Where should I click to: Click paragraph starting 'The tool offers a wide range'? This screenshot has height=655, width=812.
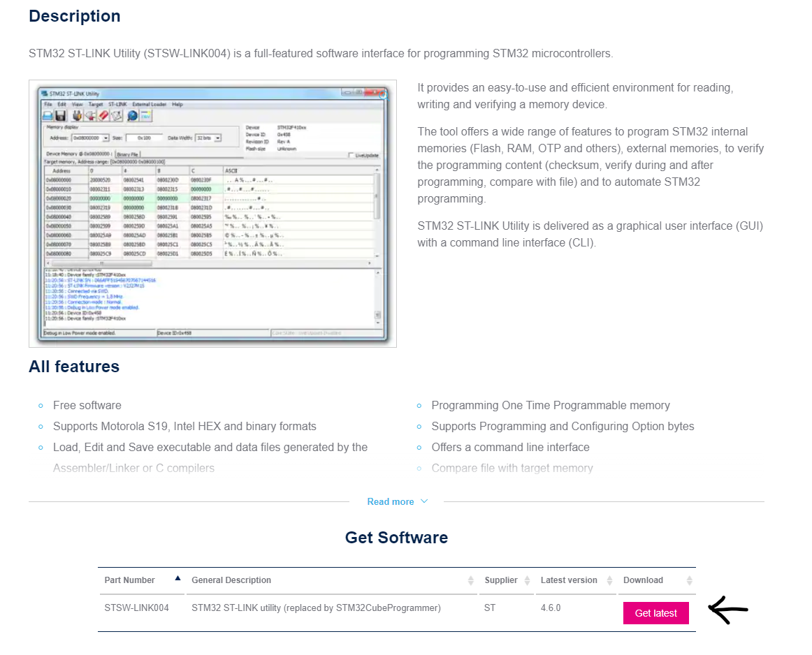591,165
